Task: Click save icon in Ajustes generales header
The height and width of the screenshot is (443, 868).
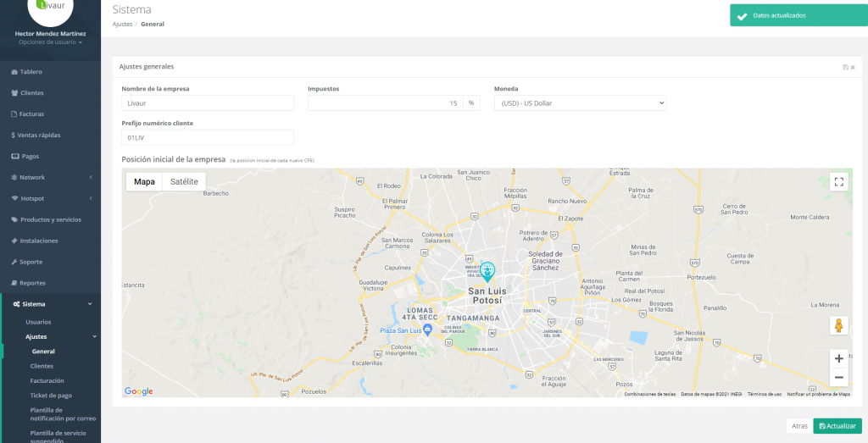Action: (845, 67)
